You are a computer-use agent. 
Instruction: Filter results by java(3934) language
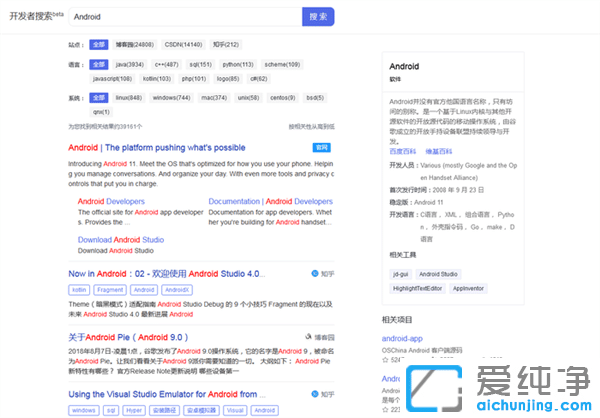pyautogui.click(x=129, y=64)
